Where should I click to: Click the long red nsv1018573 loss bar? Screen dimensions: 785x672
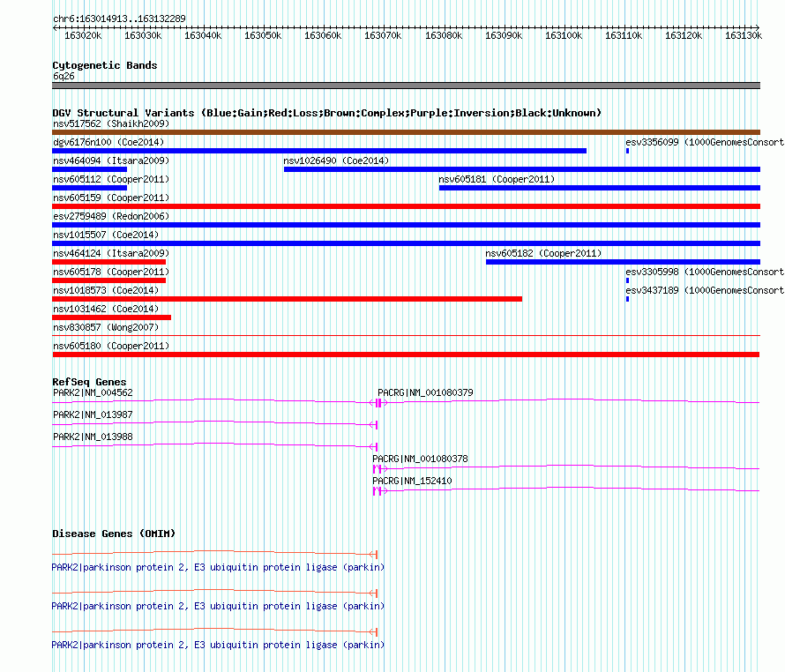pyautogui.click(x=287, y=299)
